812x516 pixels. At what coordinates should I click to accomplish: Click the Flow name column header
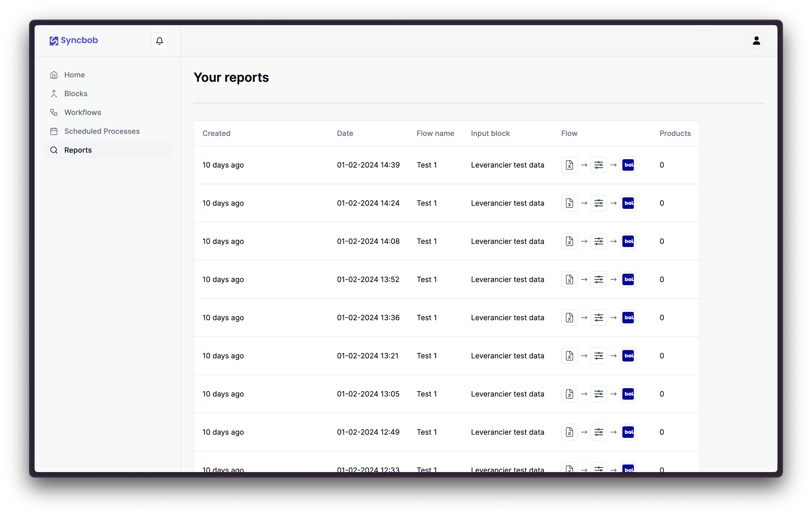[435, 134]
